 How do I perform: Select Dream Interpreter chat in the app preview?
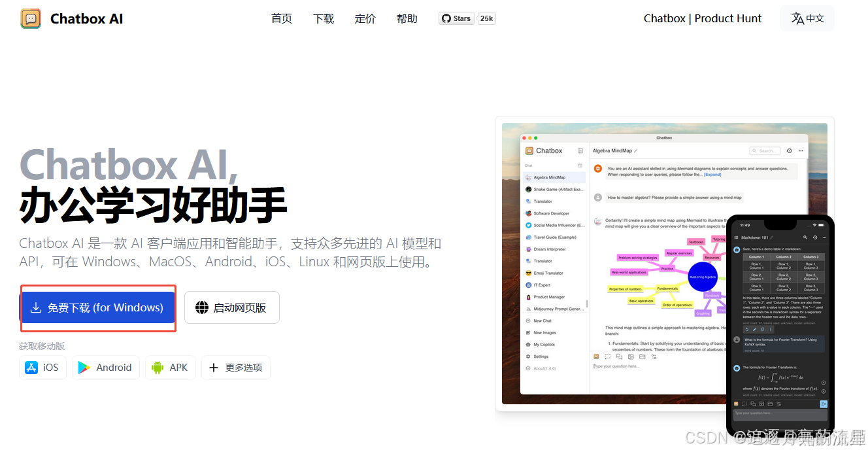[554, 249]
